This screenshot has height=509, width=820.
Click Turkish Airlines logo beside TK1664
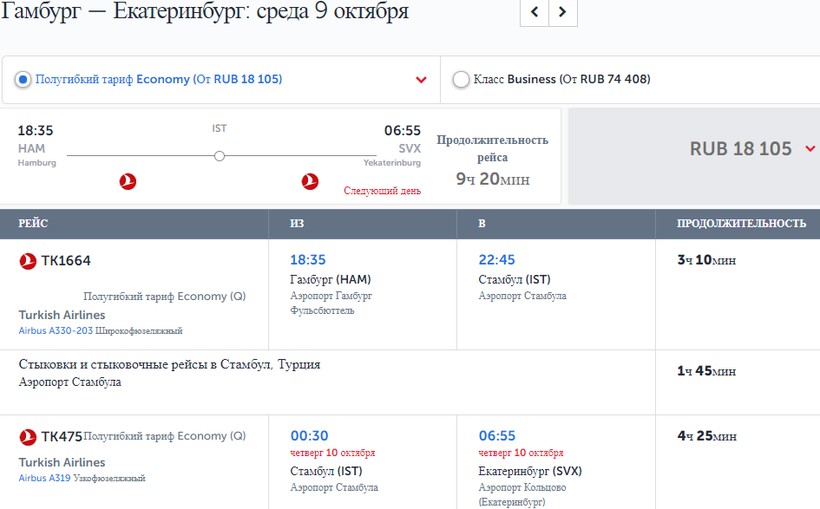pos(28,261)
